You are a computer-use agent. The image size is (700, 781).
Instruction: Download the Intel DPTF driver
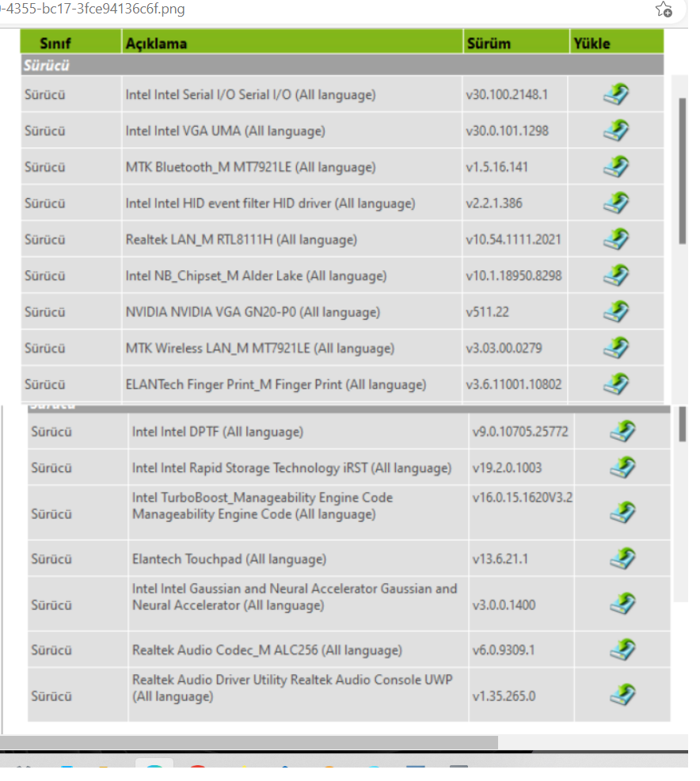pyautogui.click(x=622, y=432)
